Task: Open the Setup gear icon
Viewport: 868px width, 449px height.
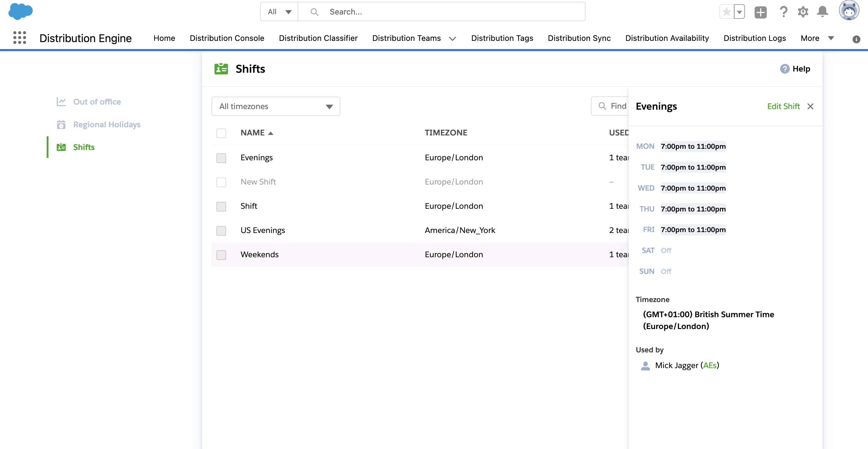Action: pos(803,12)
